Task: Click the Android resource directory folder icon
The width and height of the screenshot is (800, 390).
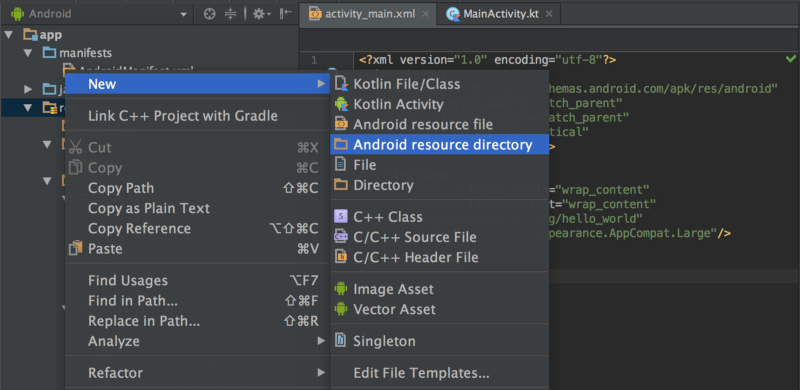Action: coord(341,144)
